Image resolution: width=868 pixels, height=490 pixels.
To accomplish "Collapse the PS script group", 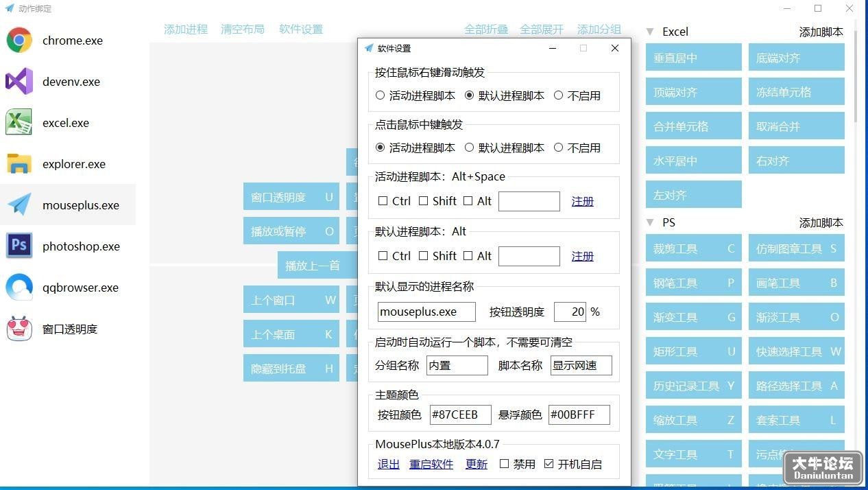I will tap(650, 222).
